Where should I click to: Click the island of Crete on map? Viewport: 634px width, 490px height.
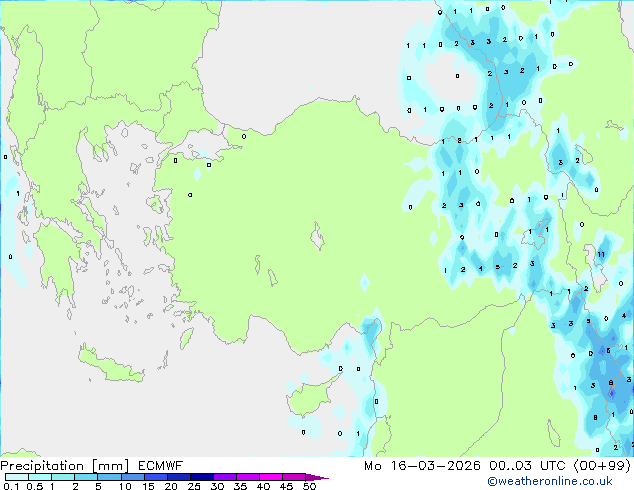coord(110,366)
